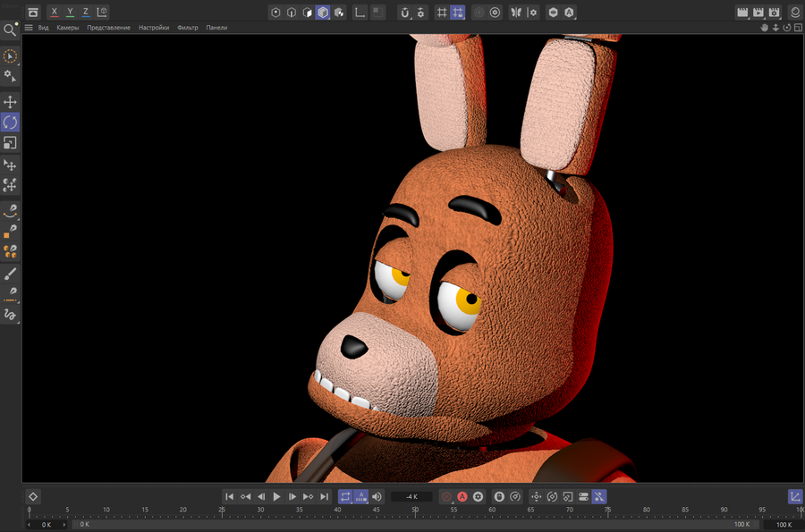The image size is (805, 532).
Task: Select the spline sketch tool at bottom
Action: 10,315
